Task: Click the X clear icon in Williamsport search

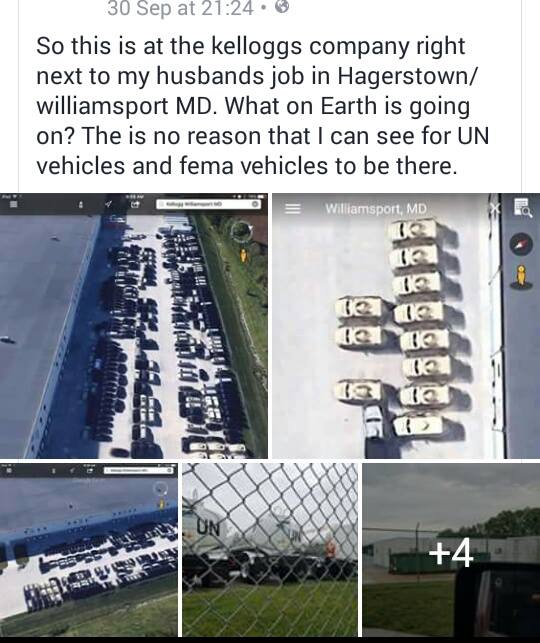Action: coord(496,209)
